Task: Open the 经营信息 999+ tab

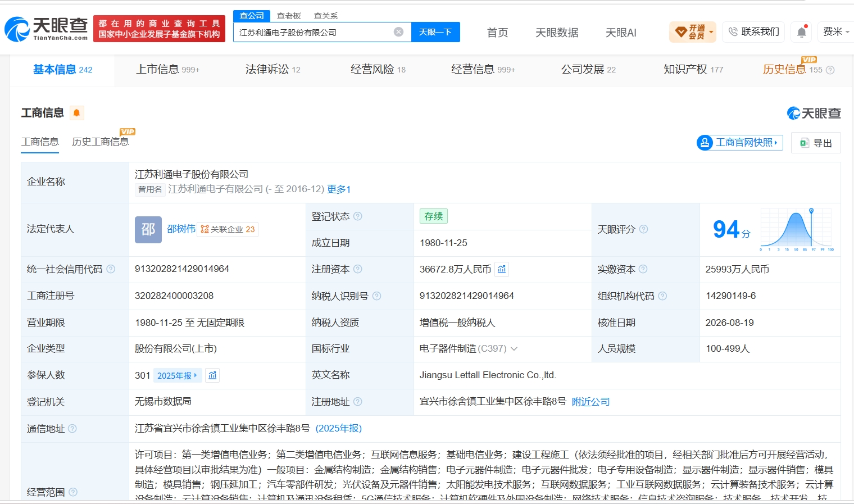Action: coord(483,70)
